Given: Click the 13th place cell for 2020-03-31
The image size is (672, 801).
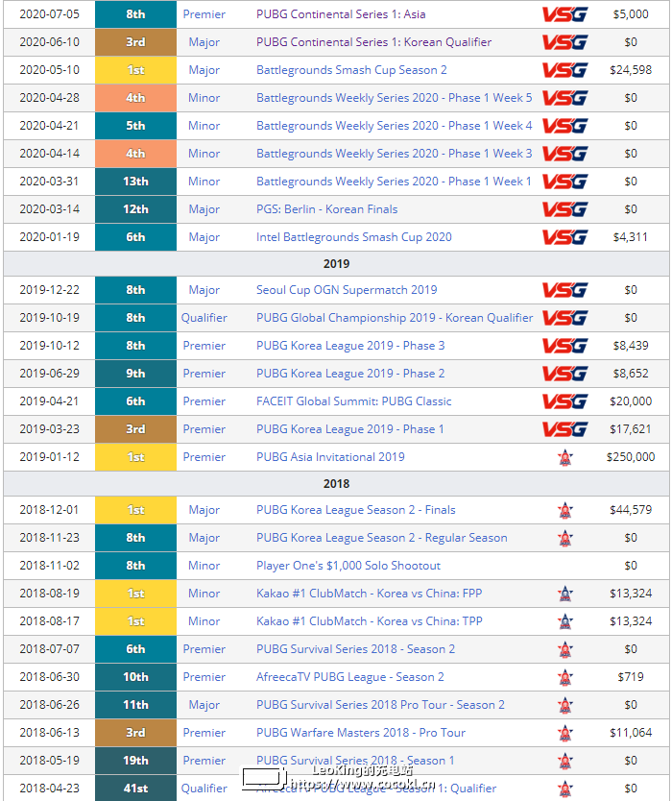Looking at the screenshot, I should click(x=135, y=182).
